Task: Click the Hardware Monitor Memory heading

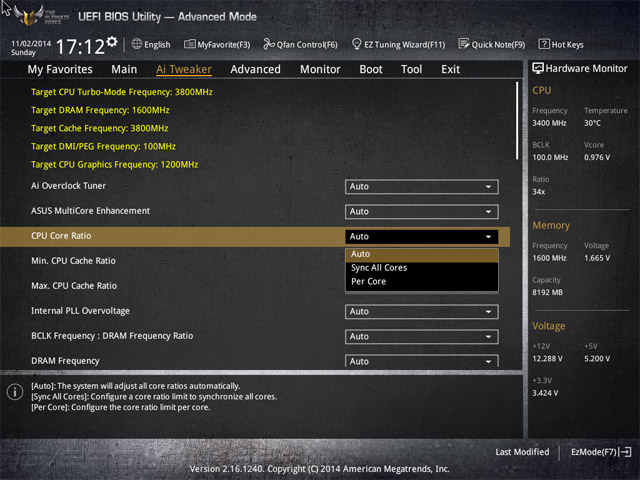Action: pyautogui.click(x=551, y=225)
